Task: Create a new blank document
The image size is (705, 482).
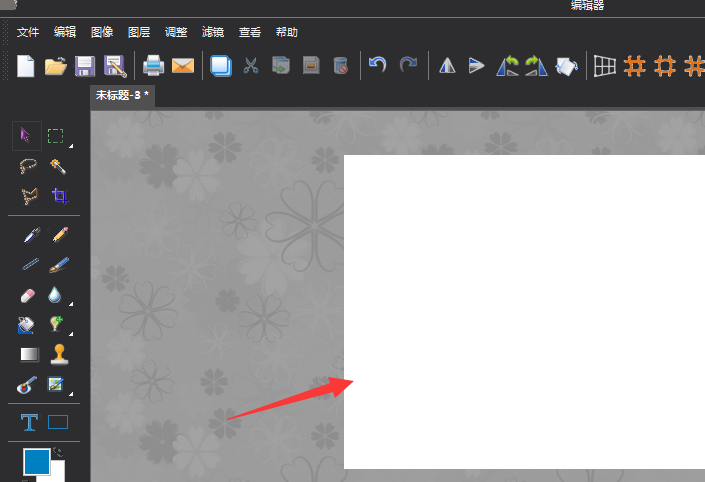Action: coord(26,66)
